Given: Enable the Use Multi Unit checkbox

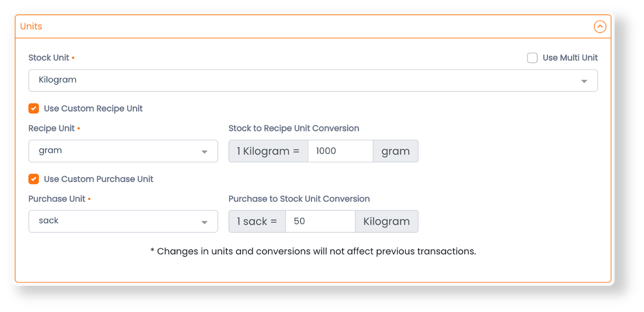Looking at the screenshot, I should 532,58.
